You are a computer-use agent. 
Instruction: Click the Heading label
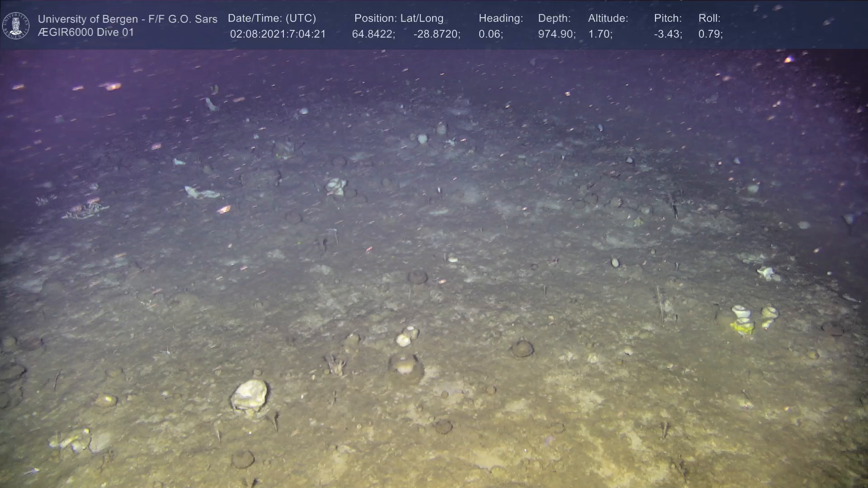500,19
